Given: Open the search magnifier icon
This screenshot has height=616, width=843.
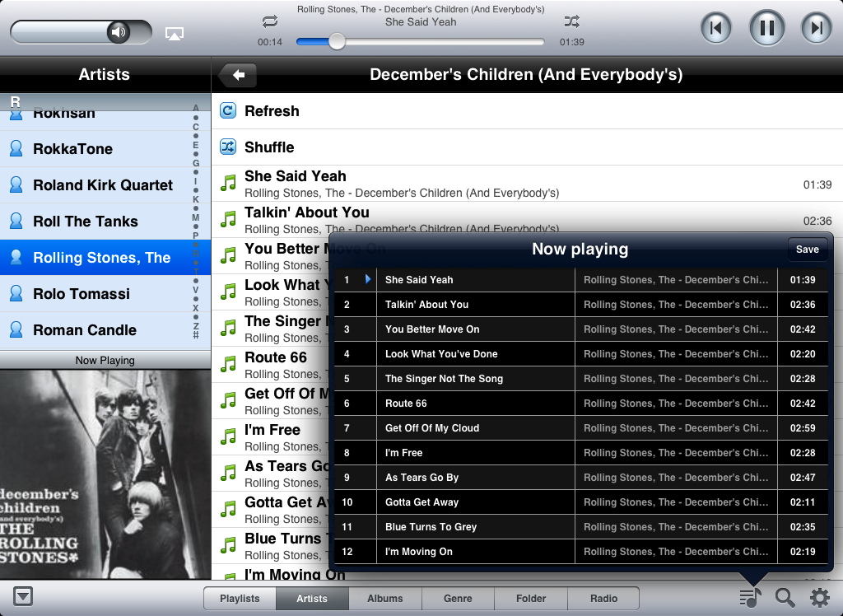Looking at the screenshot, I should pos(785,598).
